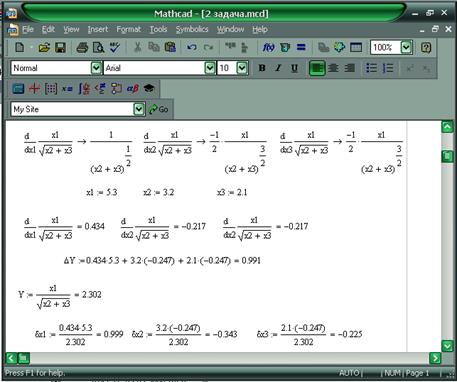Click the Help question mark button
The image size is (457, 382).
426,48
